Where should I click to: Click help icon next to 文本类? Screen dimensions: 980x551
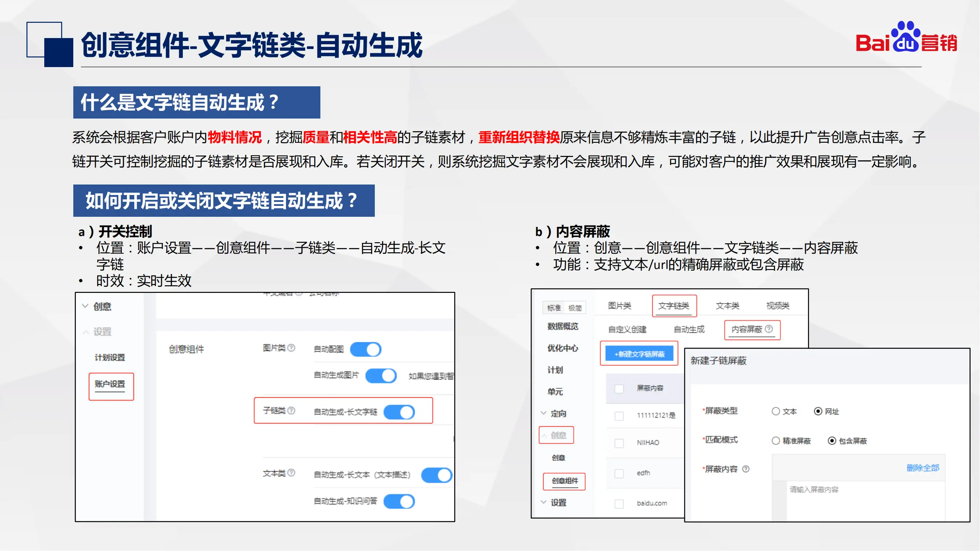(291, 473)
